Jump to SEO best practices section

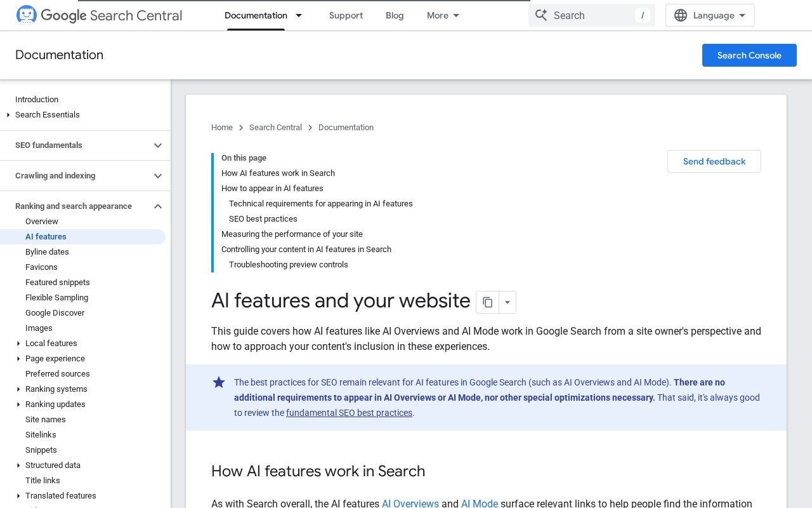[263, 219]
